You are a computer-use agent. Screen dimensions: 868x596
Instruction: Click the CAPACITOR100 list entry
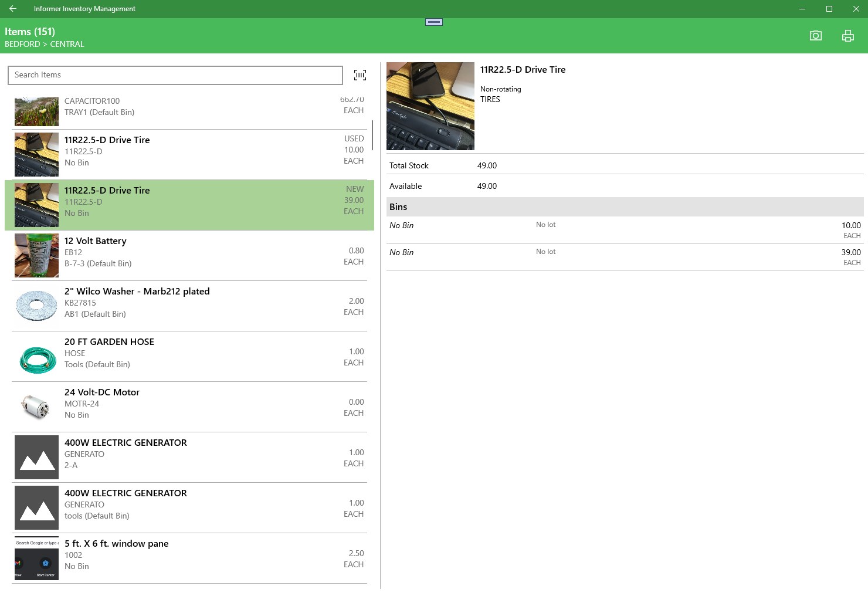pyautogui.click(x=189, y=111)
